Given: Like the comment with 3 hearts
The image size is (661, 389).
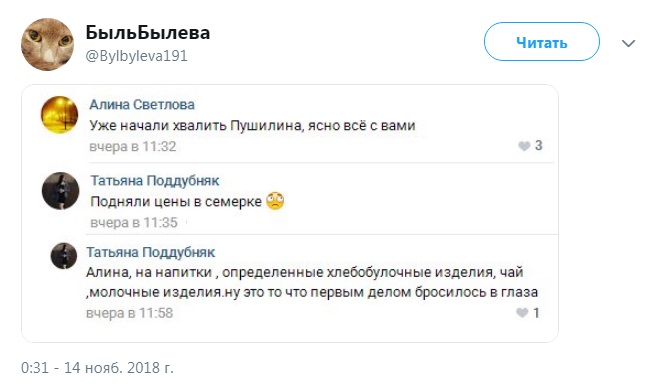Looking at the screenshot, I should click(530, 146).
